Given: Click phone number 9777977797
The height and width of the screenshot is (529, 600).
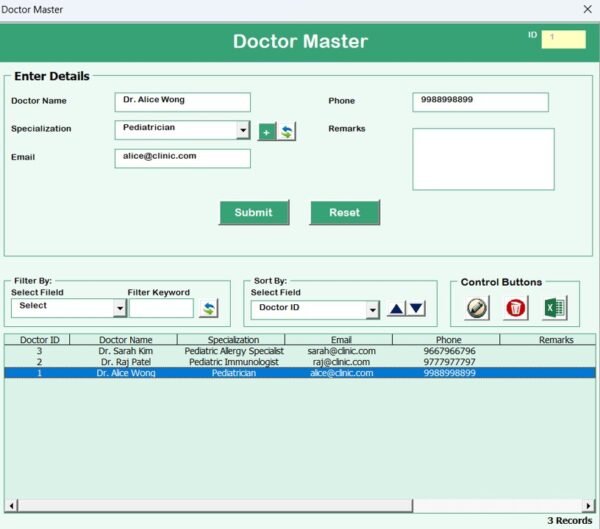Looking at the screenshot, I should point(449,362).
